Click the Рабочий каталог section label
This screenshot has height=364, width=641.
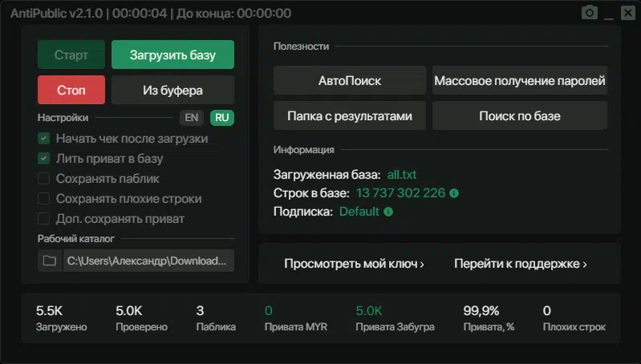click(x=76, y=239)
